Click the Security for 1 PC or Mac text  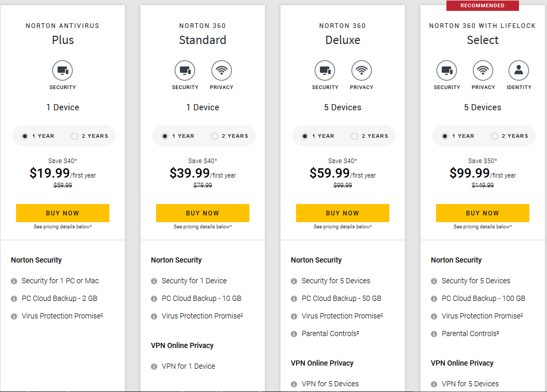coord(60,281)
